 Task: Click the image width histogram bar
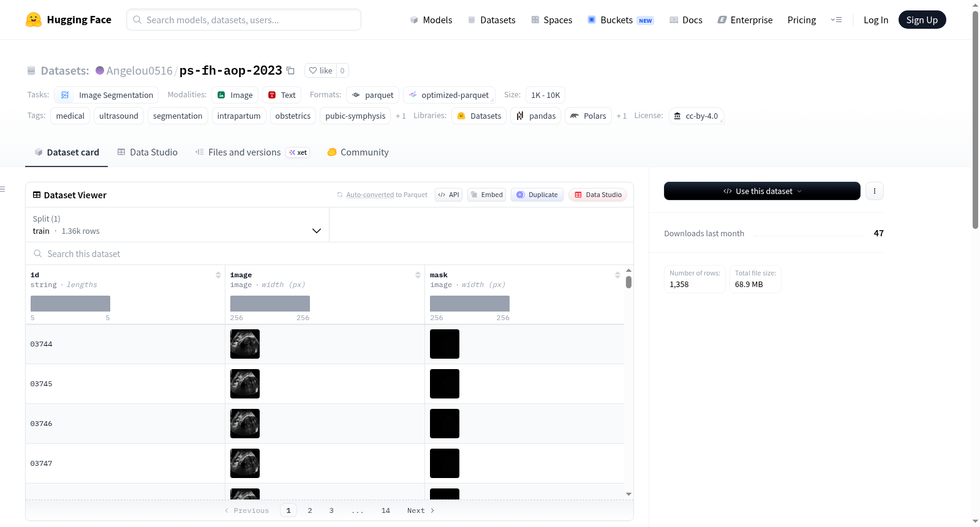click(x=270, y=304)
